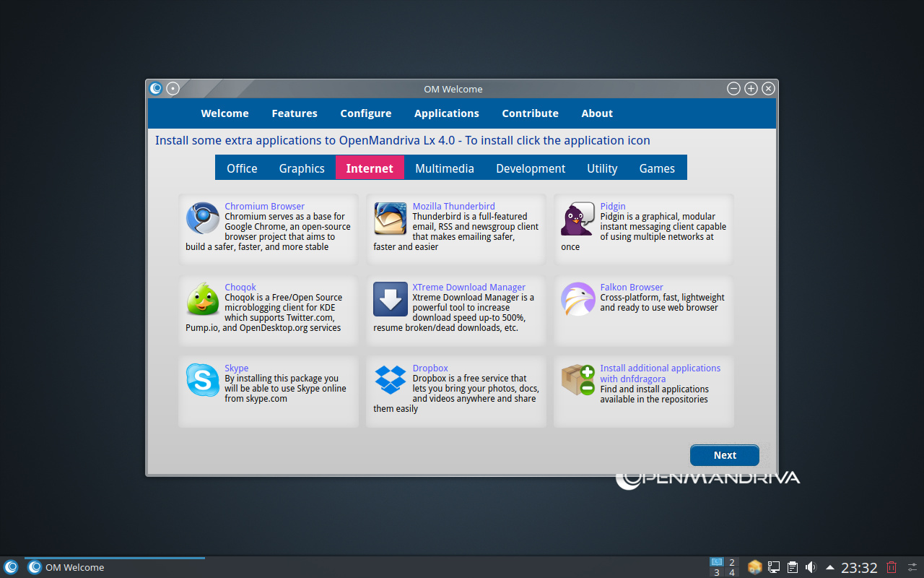Open the OpenMandriva application launcher menu

click(11, 567)
